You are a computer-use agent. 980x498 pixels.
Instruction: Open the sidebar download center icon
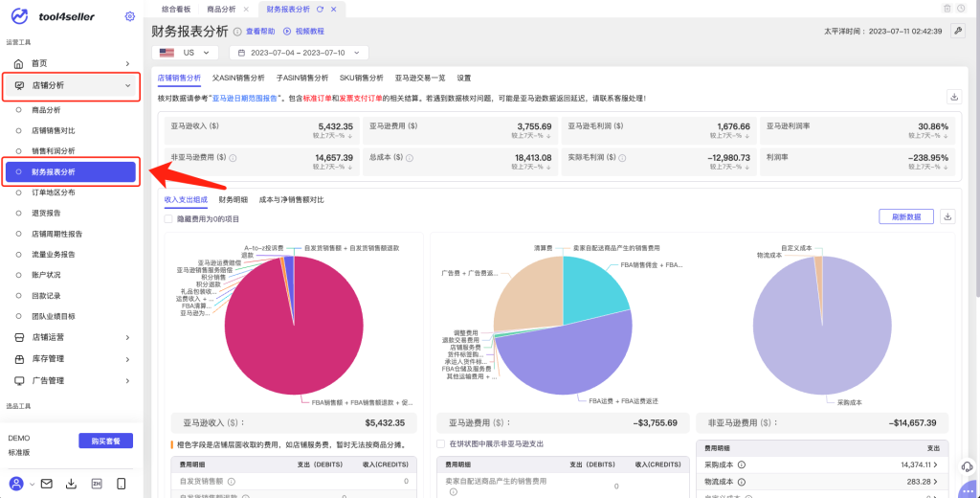click(71, 484)
